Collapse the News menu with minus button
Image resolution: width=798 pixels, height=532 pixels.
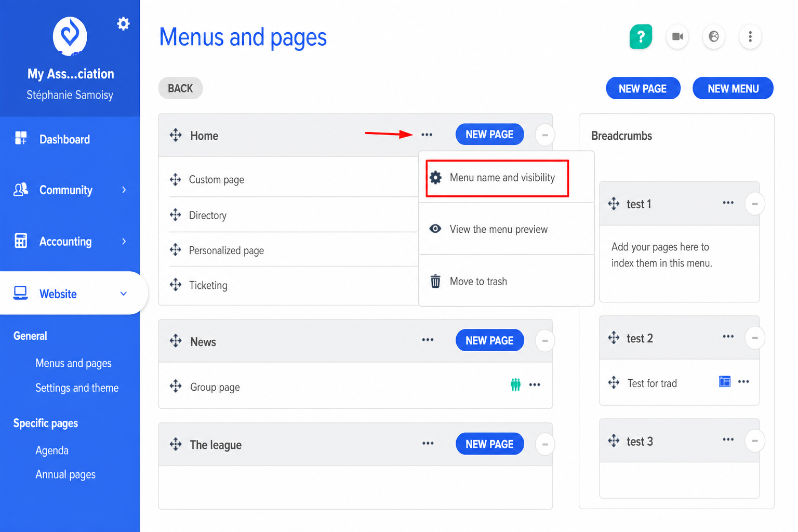pyautogui.click(x=545, y=341)
